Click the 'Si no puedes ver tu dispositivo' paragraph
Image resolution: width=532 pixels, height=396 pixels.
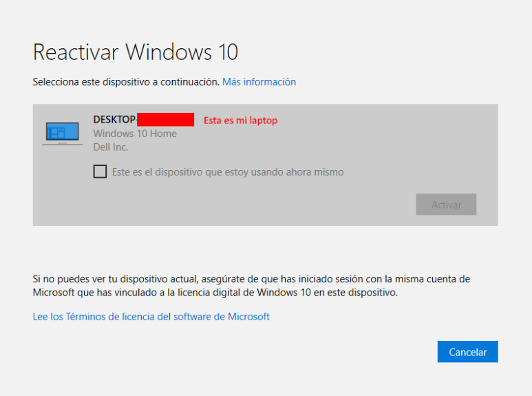pyautogui.click(x=251, y=286)
